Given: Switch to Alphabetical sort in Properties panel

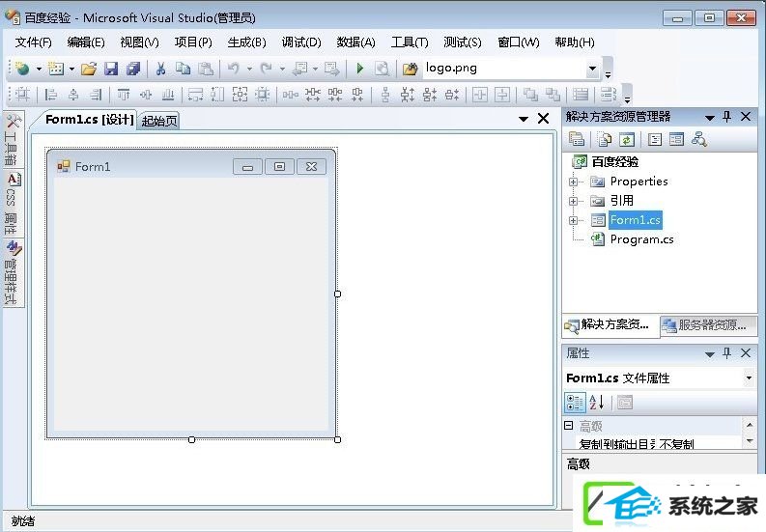Looking at the screenshot, I should coord(597,403).
